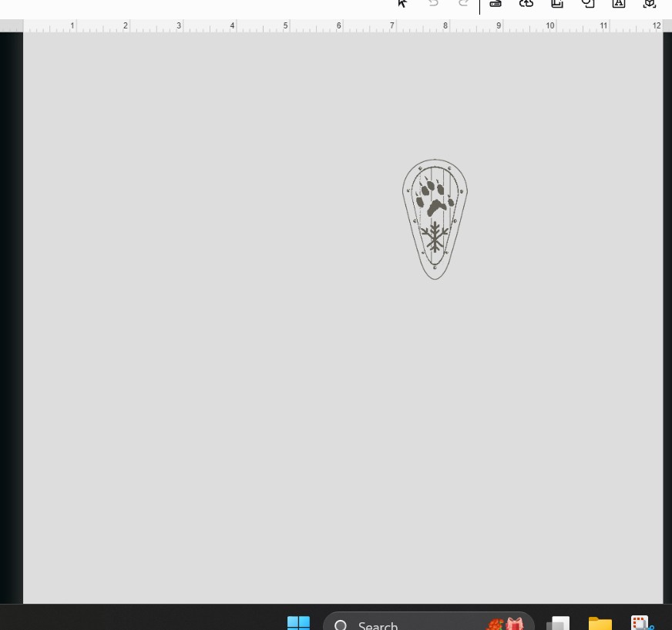Launch Snipping Tool from the taskbar
The height and width of the screenshot is (630, 672).
click(x=641, y=623)
